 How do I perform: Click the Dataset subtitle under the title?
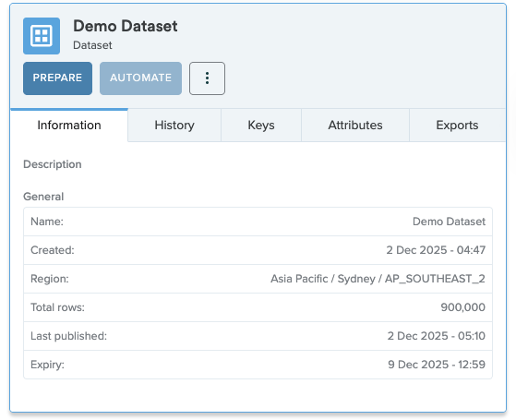[92, 45]
